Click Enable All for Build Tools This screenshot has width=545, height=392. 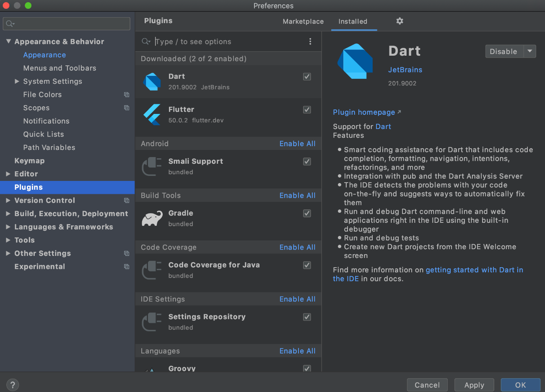297,196
